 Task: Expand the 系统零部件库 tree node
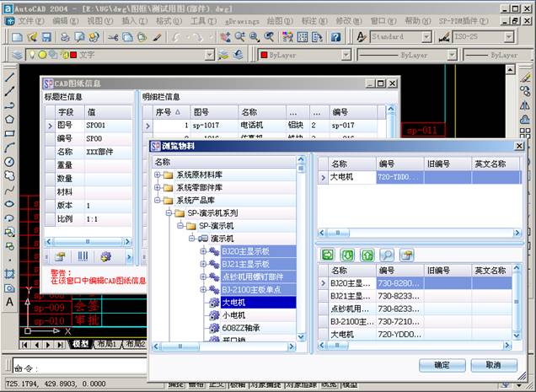158,187
